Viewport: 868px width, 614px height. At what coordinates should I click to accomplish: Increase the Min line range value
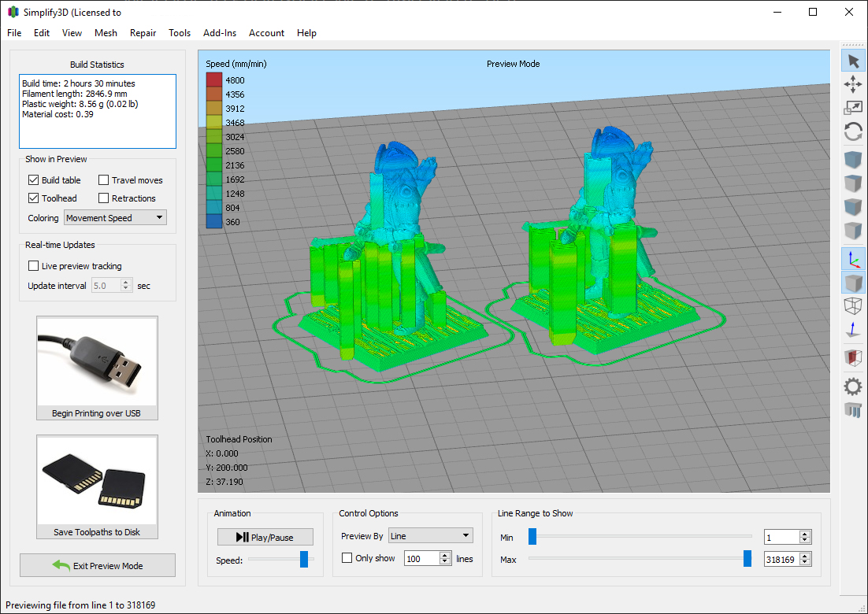[x=805, y=534]
